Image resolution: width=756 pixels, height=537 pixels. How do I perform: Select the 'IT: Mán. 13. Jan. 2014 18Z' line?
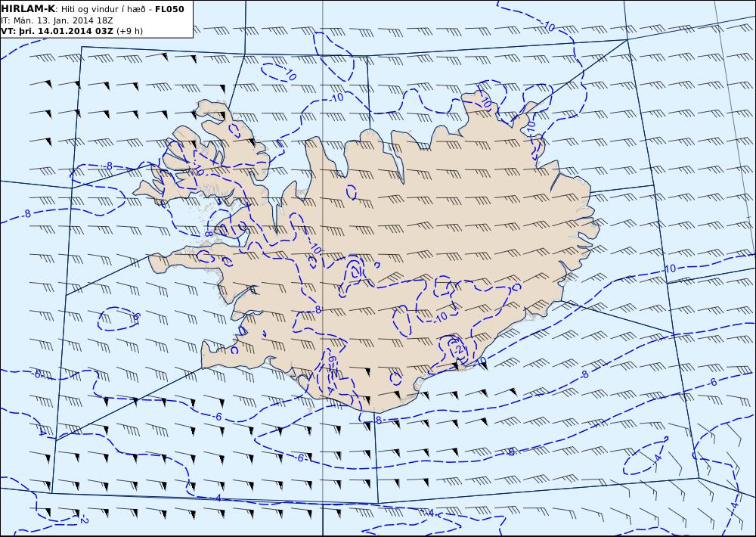point(57,20)
